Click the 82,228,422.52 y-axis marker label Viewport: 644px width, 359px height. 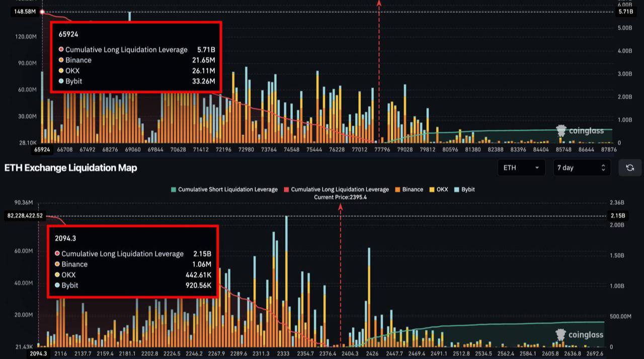tap(25, 216)
